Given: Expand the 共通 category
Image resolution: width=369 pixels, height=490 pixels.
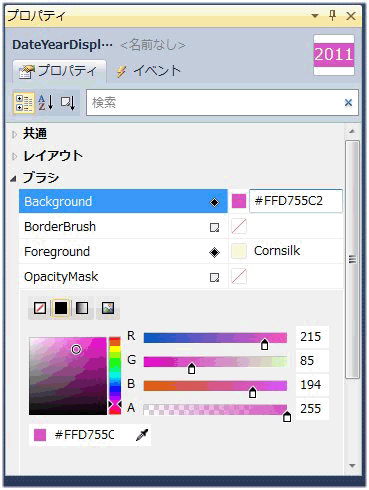Looking at the screenshot, I should click(14, 134).
